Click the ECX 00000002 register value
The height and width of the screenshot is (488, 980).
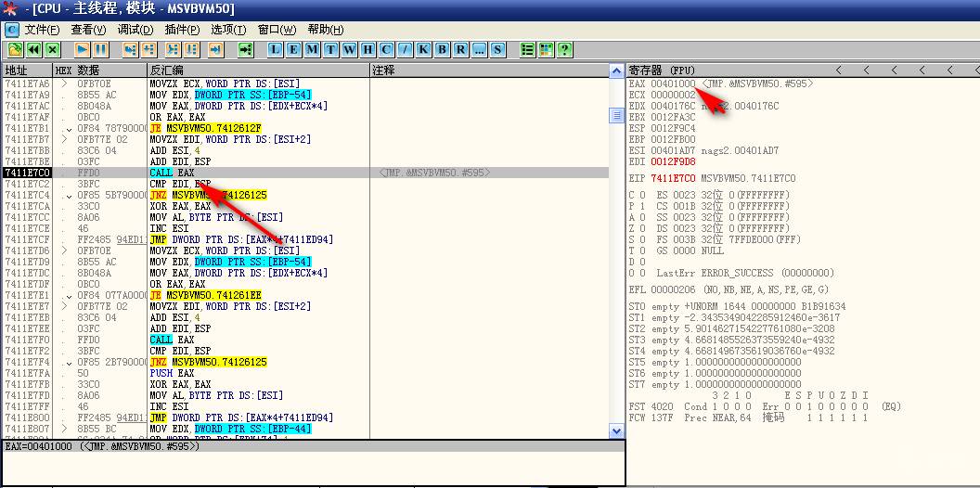click(x=673, y=95)
